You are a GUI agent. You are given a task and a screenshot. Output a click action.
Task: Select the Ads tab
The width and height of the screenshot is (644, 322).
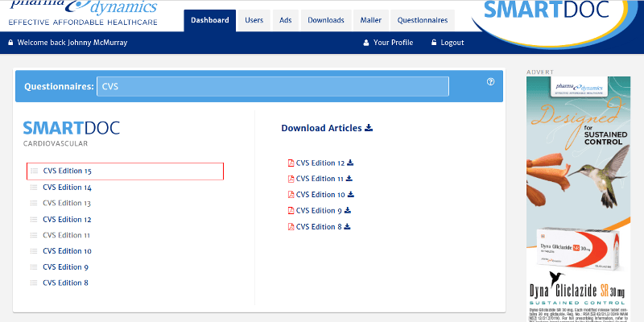[286, 20]
